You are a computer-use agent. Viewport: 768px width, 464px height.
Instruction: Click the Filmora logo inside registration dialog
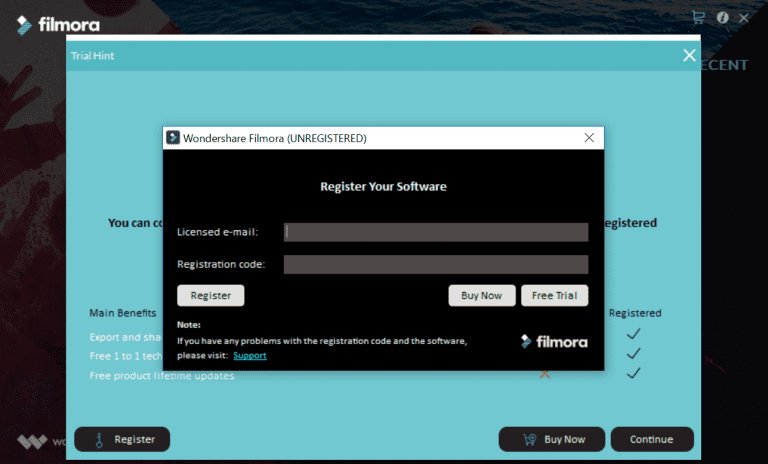[554, 341]
